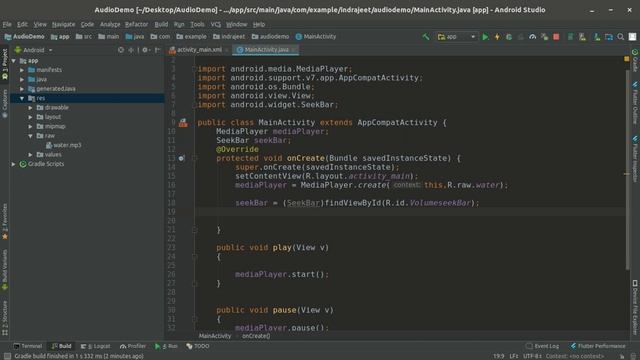
Task: Click the audiodemo breadcrumb in navigation bar
Action: pyautogui.click(x=270, y=37)
